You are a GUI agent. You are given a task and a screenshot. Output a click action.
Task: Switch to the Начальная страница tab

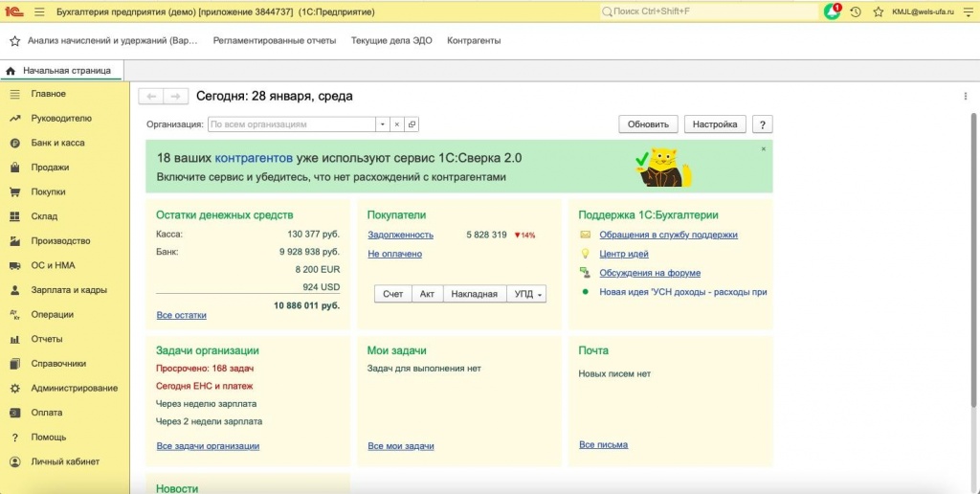62,71
